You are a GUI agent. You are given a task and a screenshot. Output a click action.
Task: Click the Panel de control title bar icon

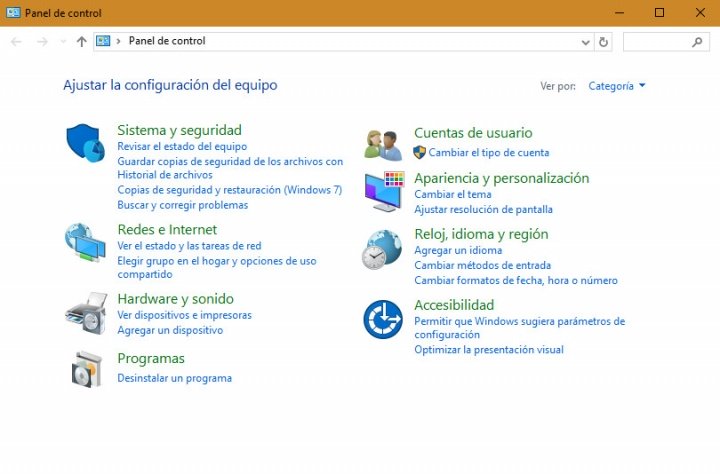(13, 13)
